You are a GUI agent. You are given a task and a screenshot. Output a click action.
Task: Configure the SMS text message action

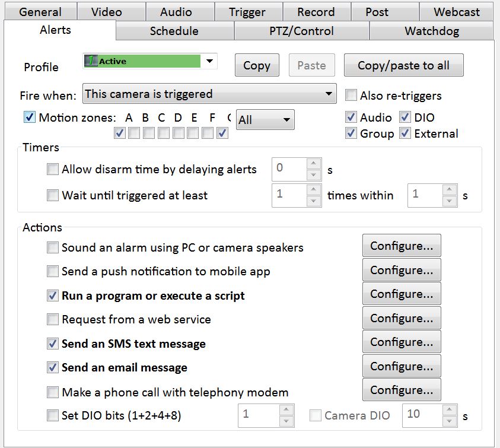point(402,342)
